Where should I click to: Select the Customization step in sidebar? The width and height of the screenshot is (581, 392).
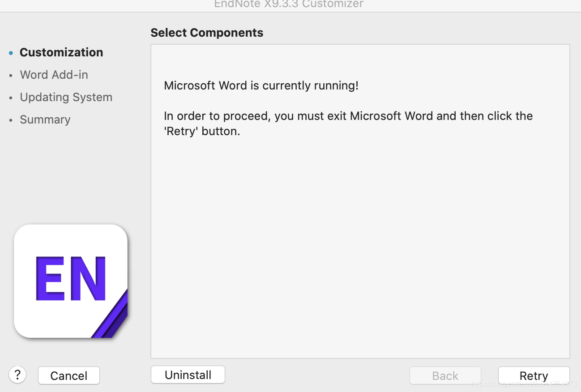coord(61,52)
